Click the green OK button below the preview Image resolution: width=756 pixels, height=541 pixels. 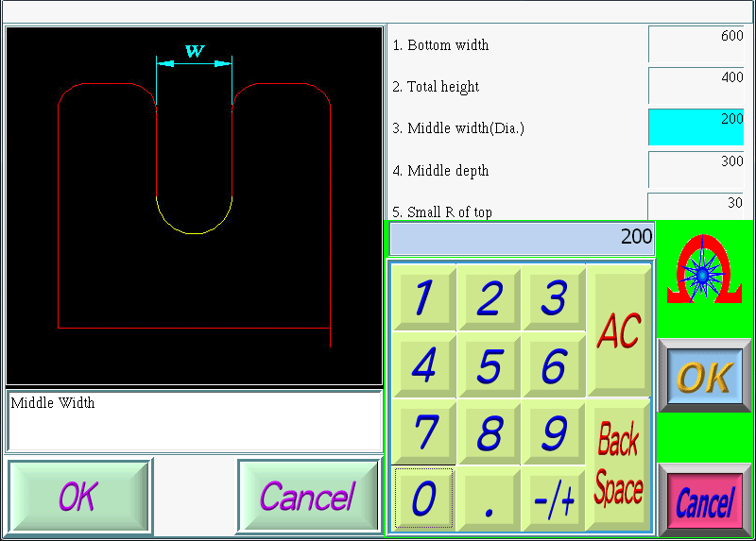(79, 497)
